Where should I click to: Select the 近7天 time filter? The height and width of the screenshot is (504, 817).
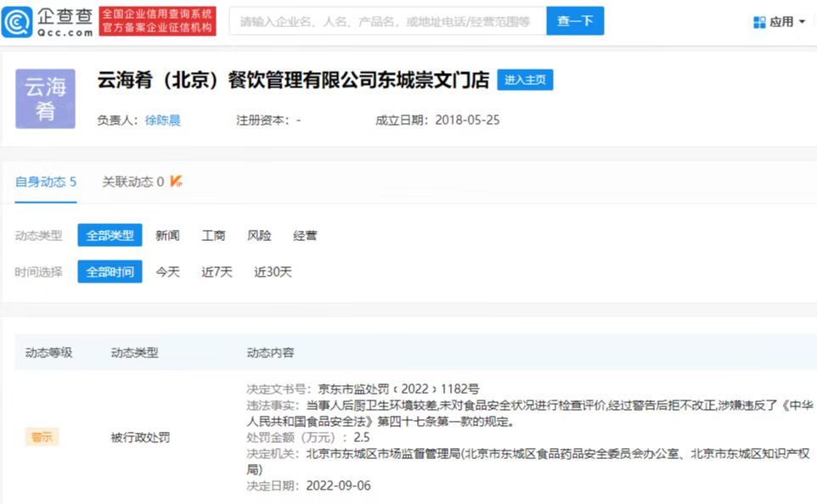(x=217, y=272)
